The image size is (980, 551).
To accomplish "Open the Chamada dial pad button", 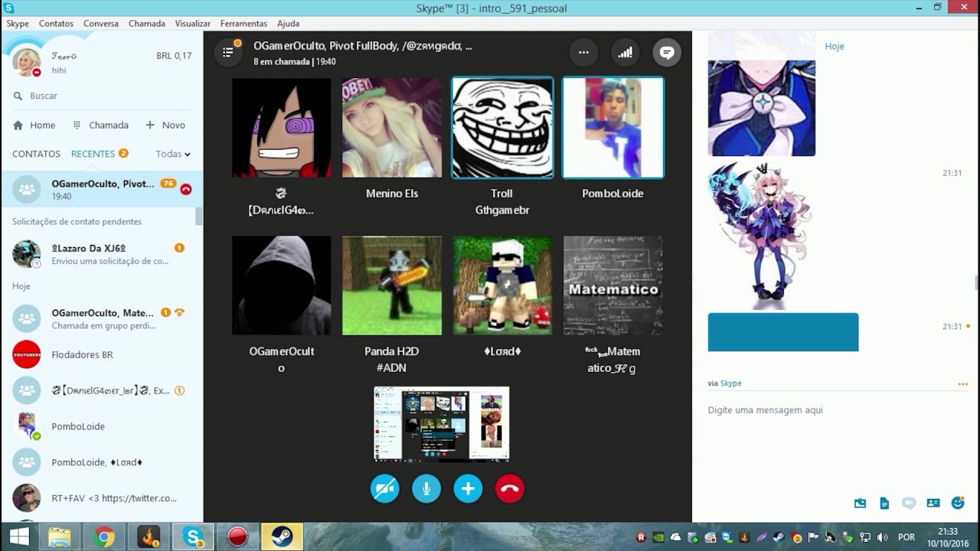I will point(100,125).
